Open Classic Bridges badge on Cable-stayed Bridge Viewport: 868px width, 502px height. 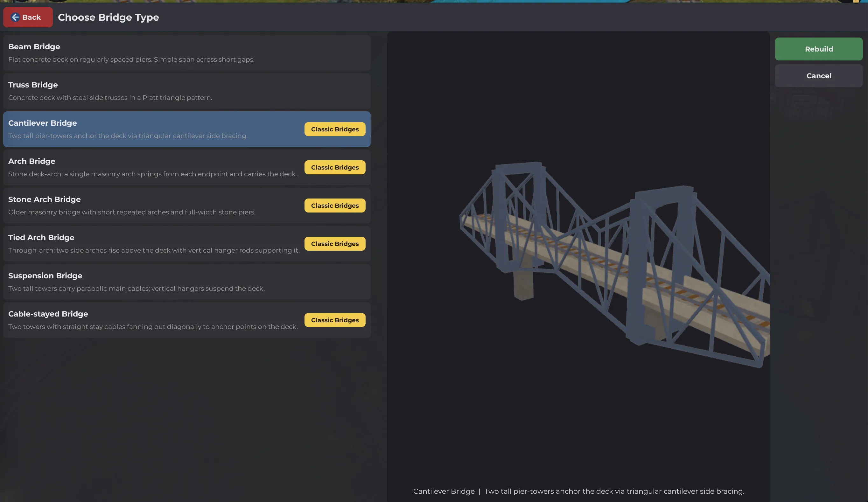coord(335,320)
